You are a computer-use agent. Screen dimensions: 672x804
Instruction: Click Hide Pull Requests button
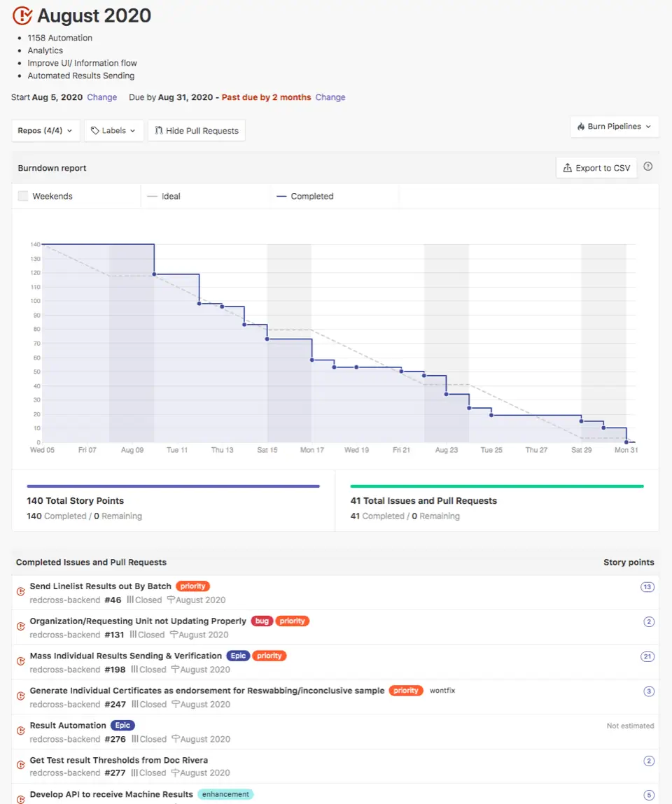tap(197, 131)
